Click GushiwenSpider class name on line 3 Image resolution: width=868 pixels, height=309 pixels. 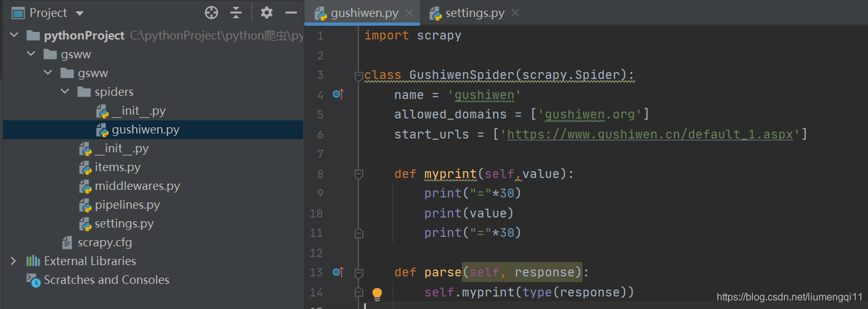pos(461,75)
